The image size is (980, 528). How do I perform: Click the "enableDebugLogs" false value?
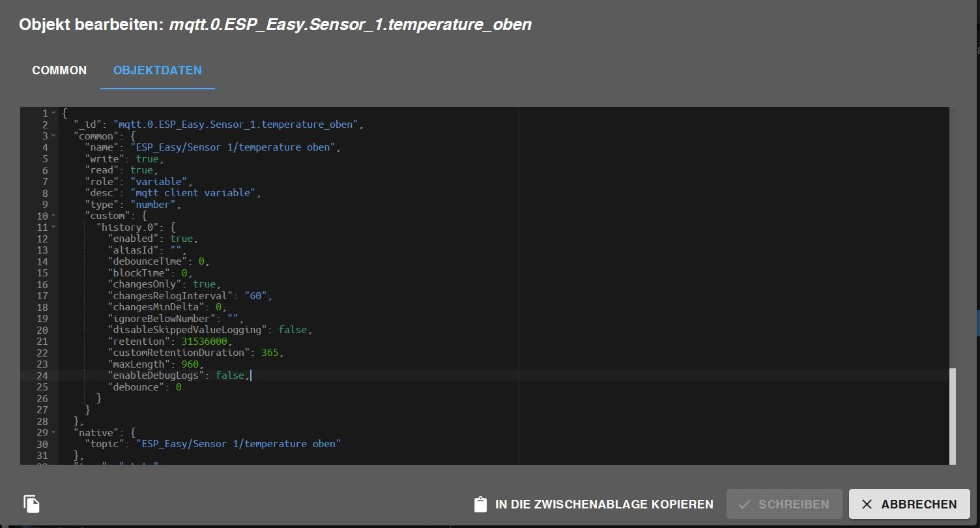(231, 375)
